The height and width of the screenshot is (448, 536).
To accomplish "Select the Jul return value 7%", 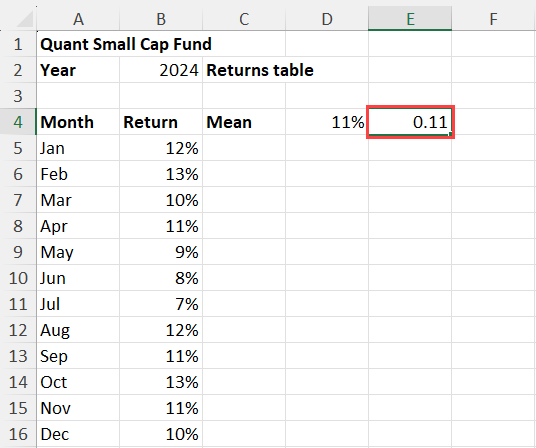I will click(x=161, y=304).
